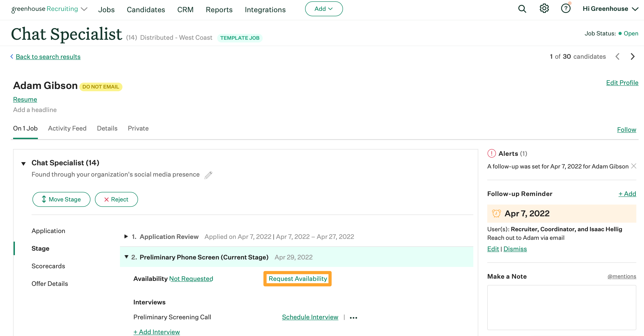The width and height of the screenshot is (644, 336).
Task: Click the Follow link
Action: pos(626,130)
